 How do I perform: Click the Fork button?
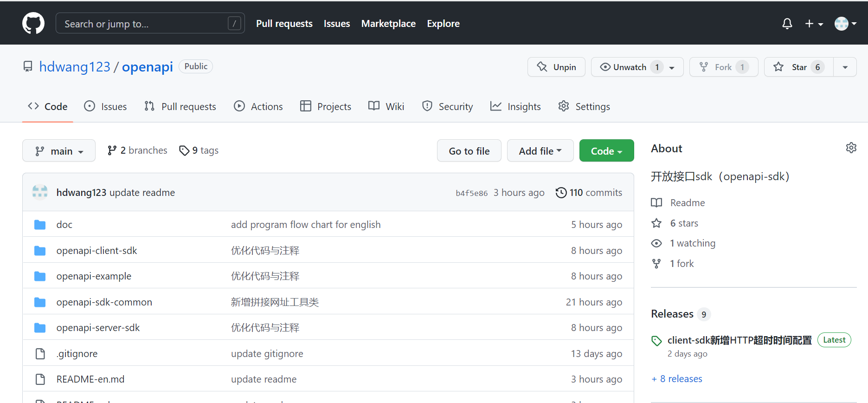click(724, 67)
